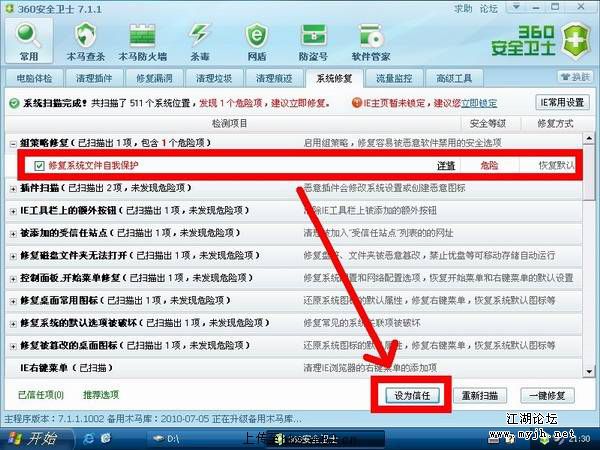Open the 软件管家 icon
600x450 pixels.
(x=371, y=41)
